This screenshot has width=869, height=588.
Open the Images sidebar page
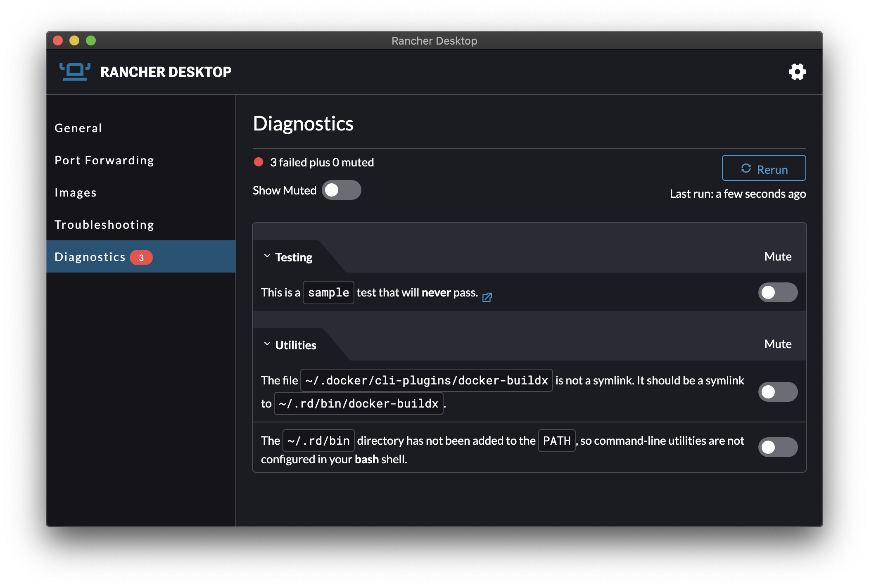[x=141, y=192]
